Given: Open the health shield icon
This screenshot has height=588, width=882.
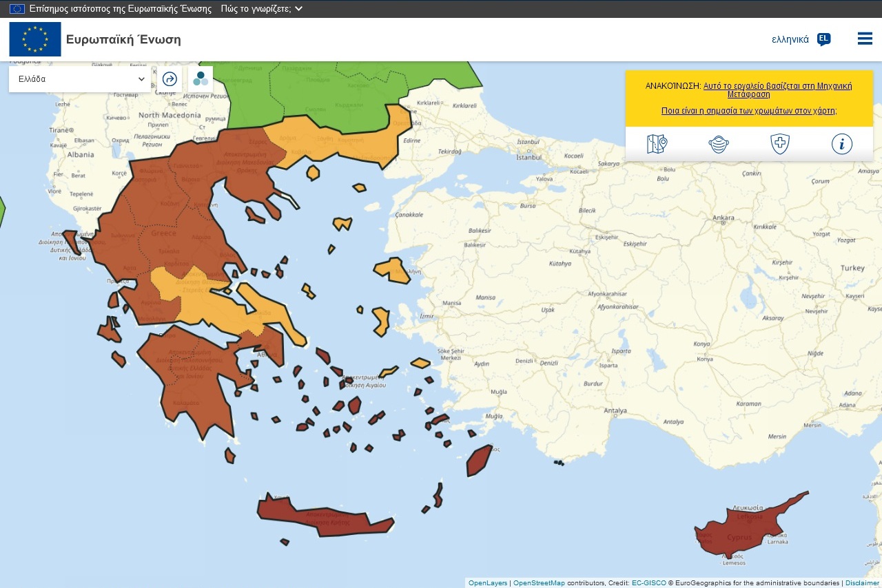Looking at the screenshot, I should (x=780, y=144).
